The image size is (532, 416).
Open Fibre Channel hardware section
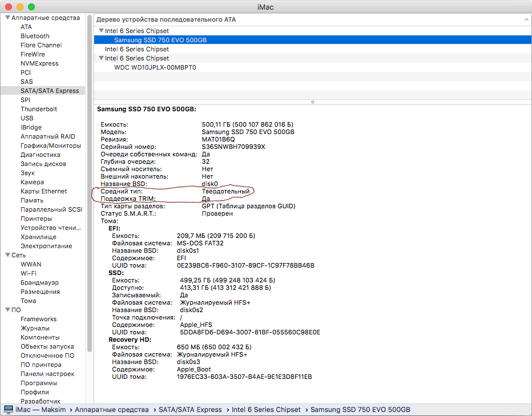point(41,45)
